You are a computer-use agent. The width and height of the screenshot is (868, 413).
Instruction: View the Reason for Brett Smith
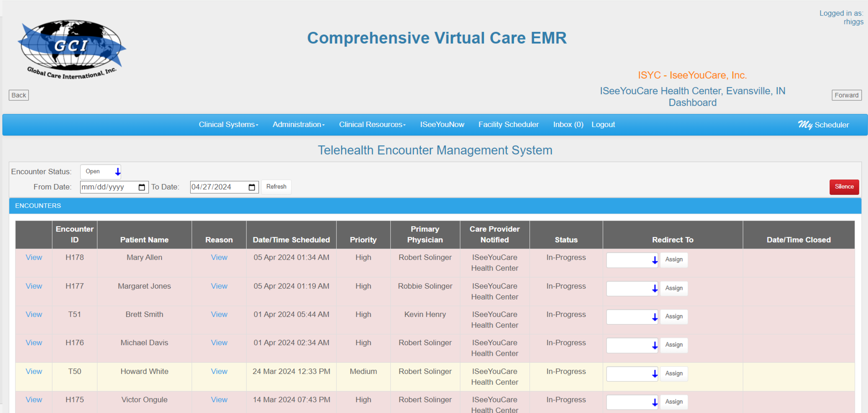click(x=219, y=314)
